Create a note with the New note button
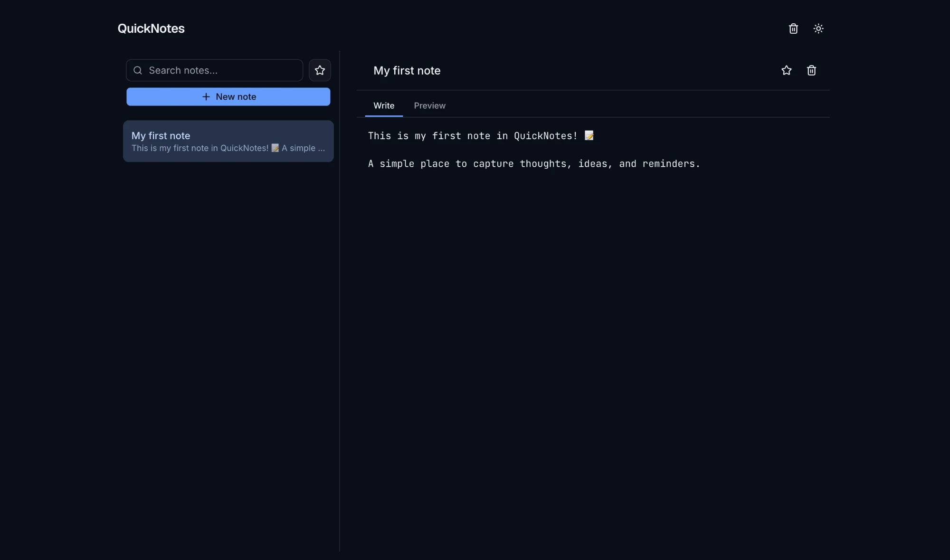The width and height of the screenshot is (950, 560). (x=228, y=96)
